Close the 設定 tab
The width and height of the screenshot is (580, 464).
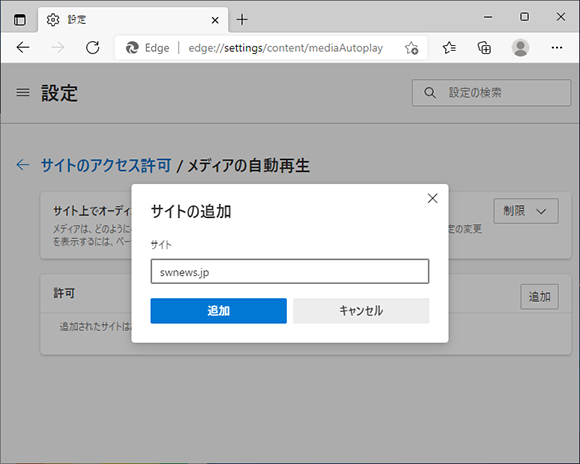(215, 20)
